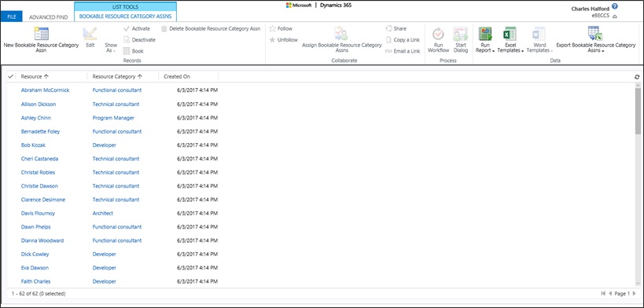Click the Edit record icon

click(x=90, y=34)
